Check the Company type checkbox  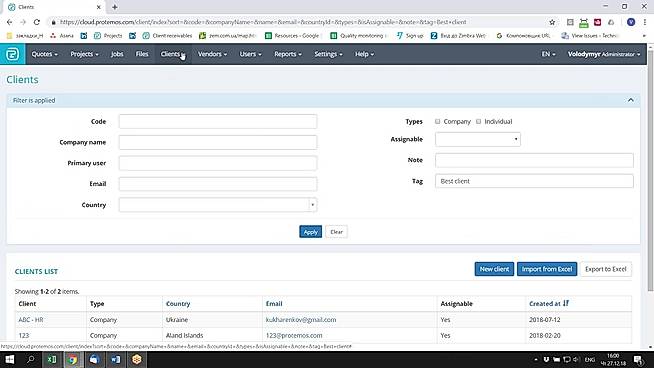[437, 121]
